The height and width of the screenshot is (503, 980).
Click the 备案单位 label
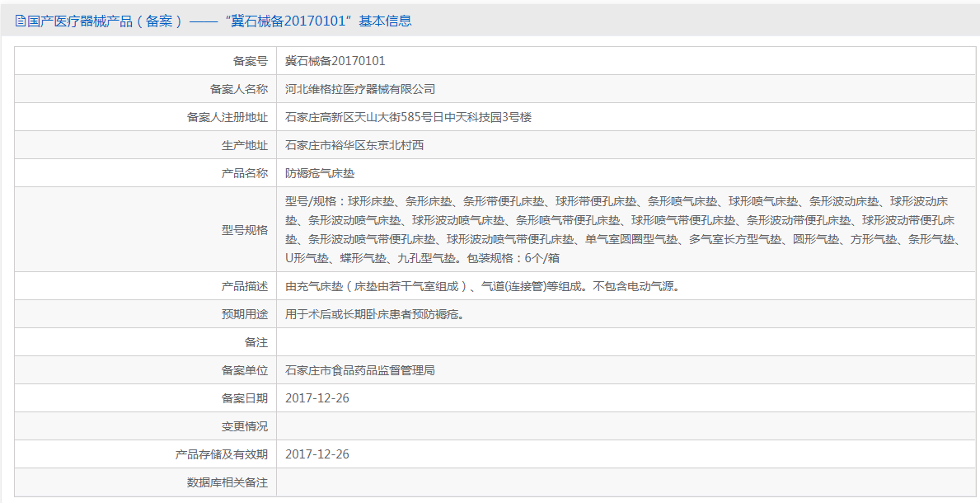click(x=244, y=370)
